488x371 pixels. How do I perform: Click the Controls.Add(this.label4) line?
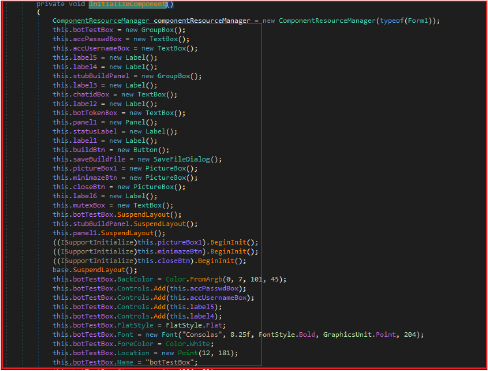[x=137, y=316]
